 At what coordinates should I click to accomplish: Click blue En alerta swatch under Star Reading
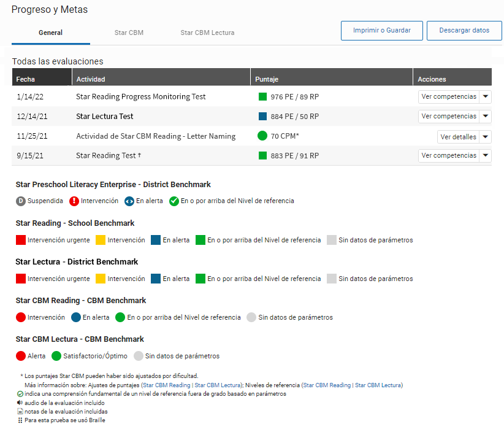point(156,240)
